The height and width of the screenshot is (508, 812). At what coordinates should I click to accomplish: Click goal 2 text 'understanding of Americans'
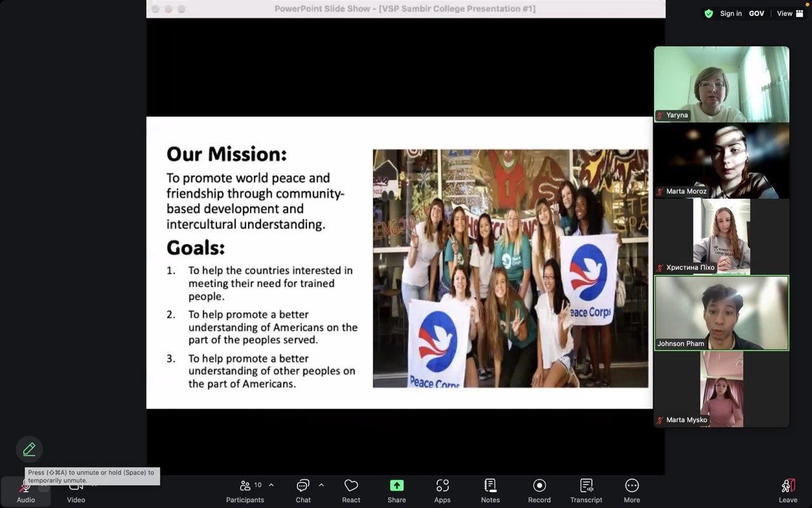click(x=273, y=327)
